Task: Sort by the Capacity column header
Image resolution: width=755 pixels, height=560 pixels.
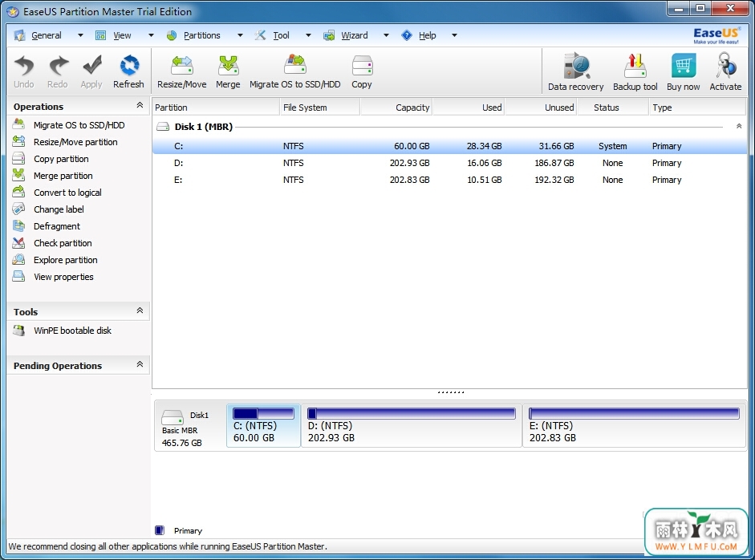Action: click(396, 108)
